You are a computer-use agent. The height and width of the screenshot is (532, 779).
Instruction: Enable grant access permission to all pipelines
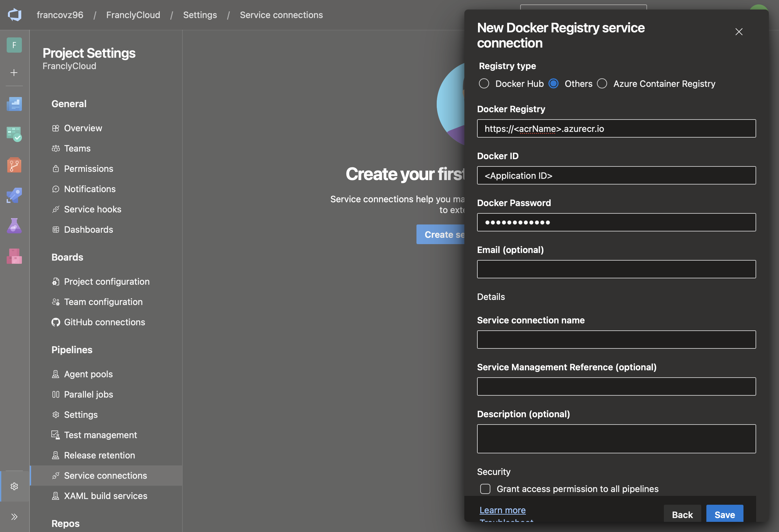tap(485, 489)
